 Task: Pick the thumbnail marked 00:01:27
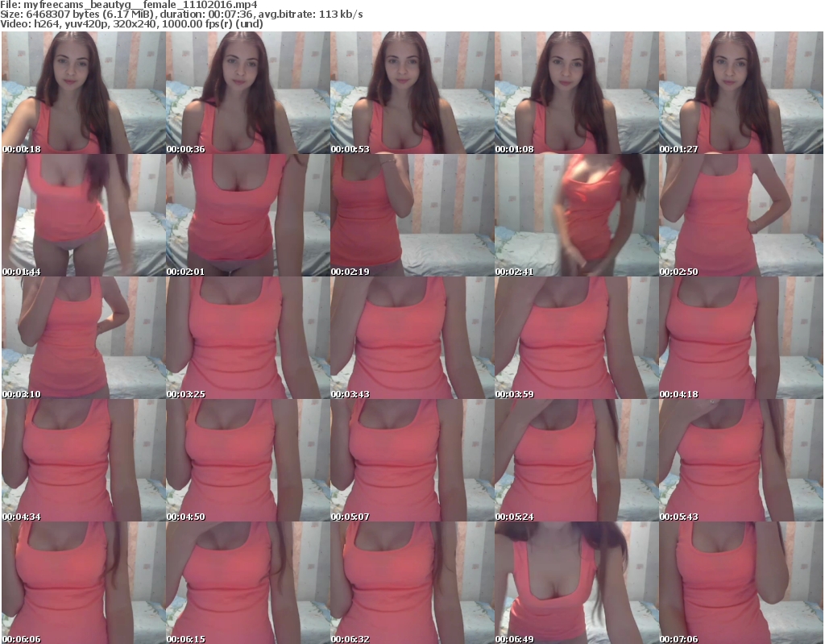pos(740,93)
